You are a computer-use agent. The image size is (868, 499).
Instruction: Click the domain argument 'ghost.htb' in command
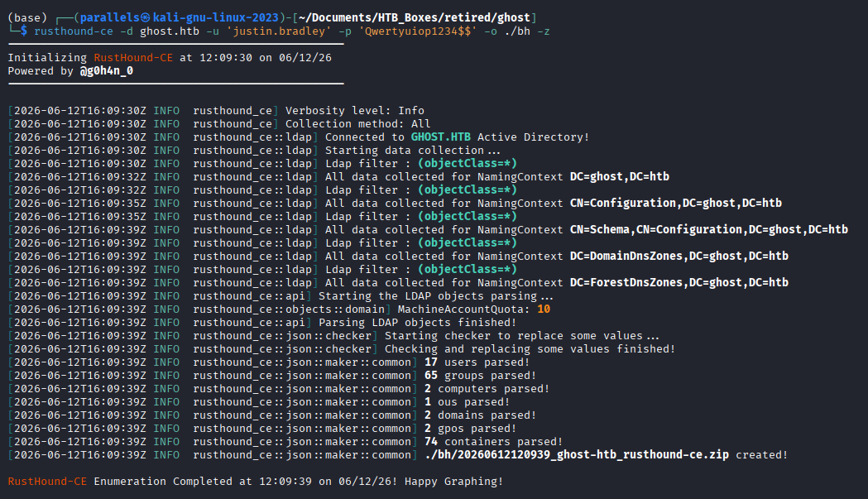pyautogui.click(x=170, y=31)
